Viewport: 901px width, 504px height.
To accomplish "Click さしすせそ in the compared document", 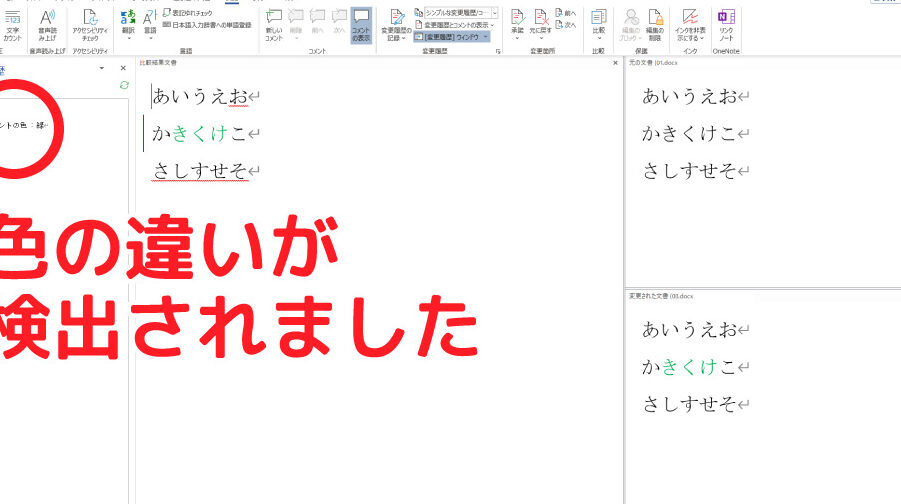I will click(200, 171).
